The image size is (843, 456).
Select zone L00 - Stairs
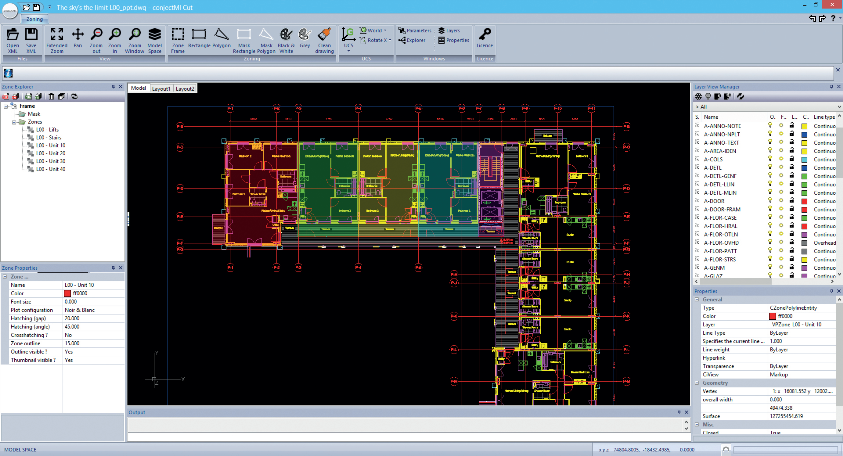[48, 138]
